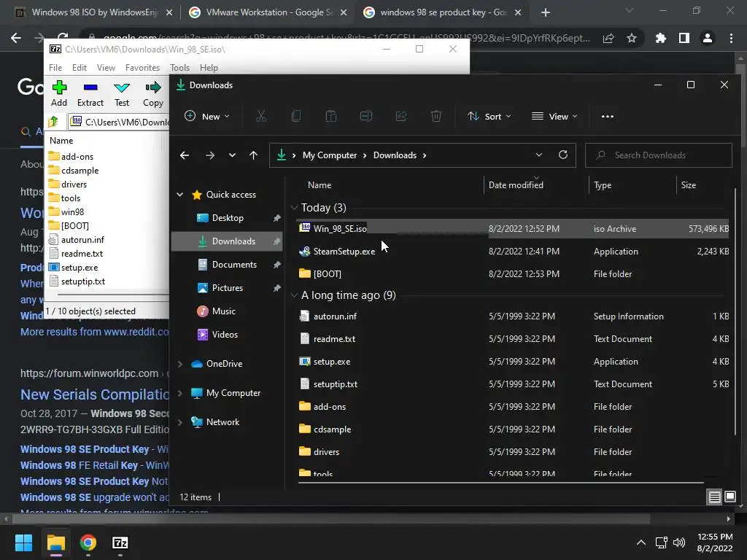Click the Search Downloads field
This screenshot has width=747, height=560.
[659, 155]
